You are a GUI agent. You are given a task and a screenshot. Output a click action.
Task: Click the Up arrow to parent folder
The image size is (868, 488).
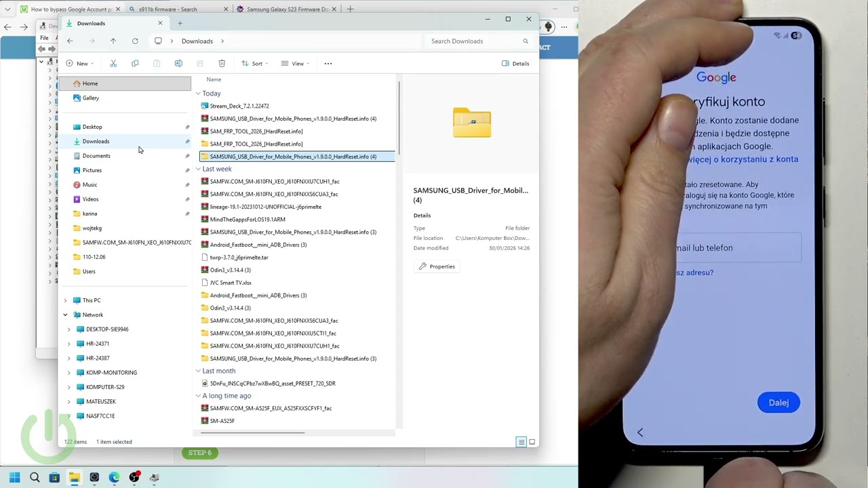click(x=113, y=41)
